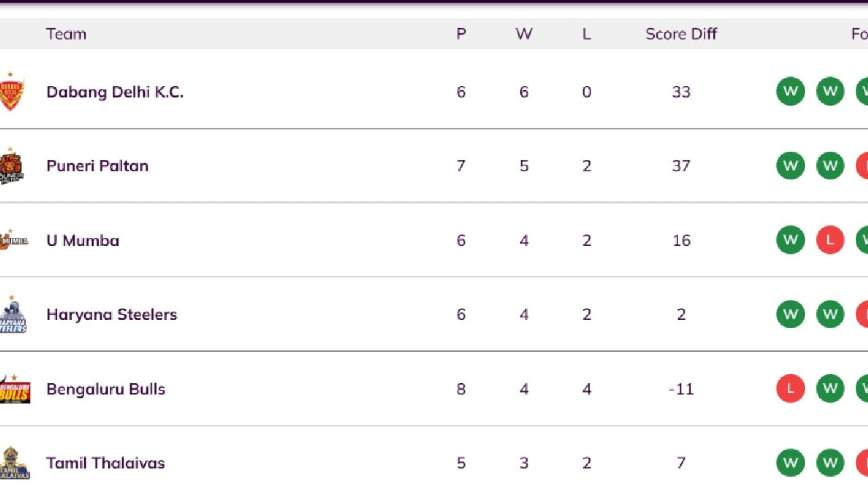Click the Dabang Delhi K.C. team logo
Image resolution: width=868 pixels, height=488 pixels.
point(12,91)
